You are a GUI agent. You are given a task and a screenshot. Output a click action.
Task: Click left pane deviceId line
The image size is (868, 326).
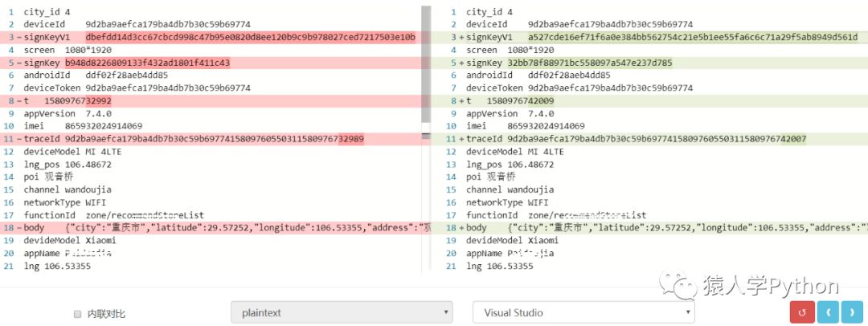(x=137, y=24)
